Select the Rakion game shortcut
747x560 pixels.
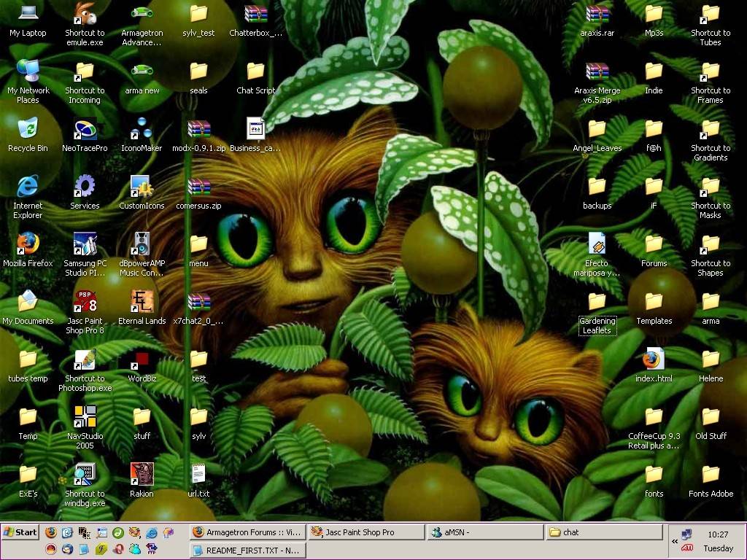click(x=142, y=474)
